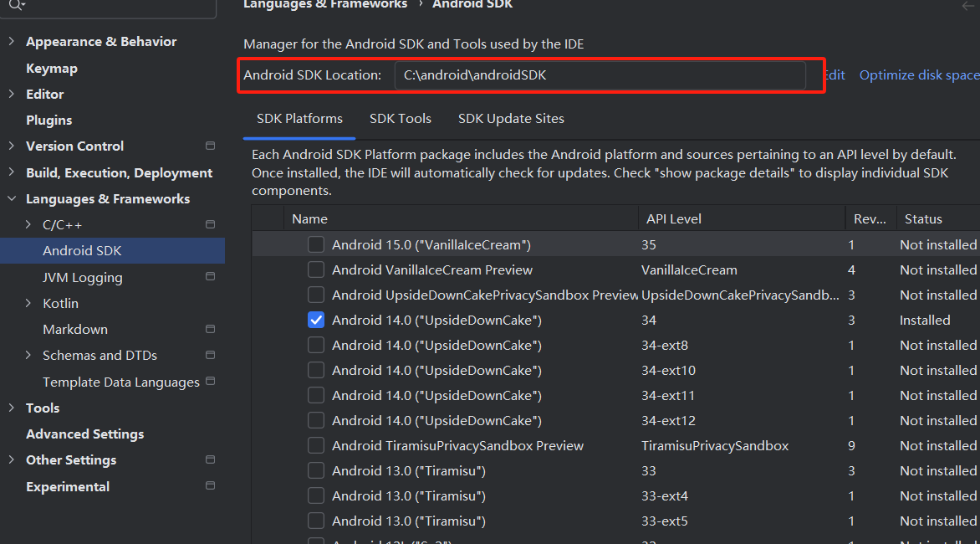Collapse Languages & Frameworks arrow
This screenshot has width=980, height=544.
(x=11, y=198)
